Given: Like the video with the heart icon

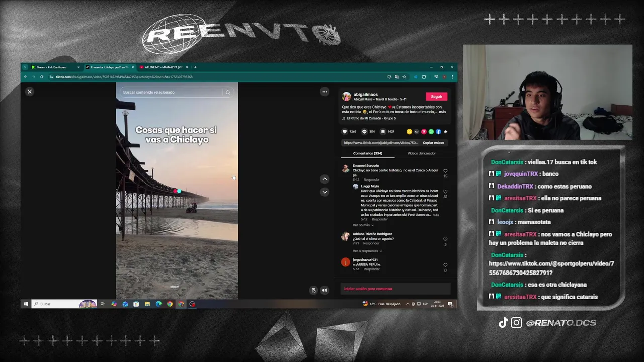Looking at the screenshot, I should pos(345,132).
